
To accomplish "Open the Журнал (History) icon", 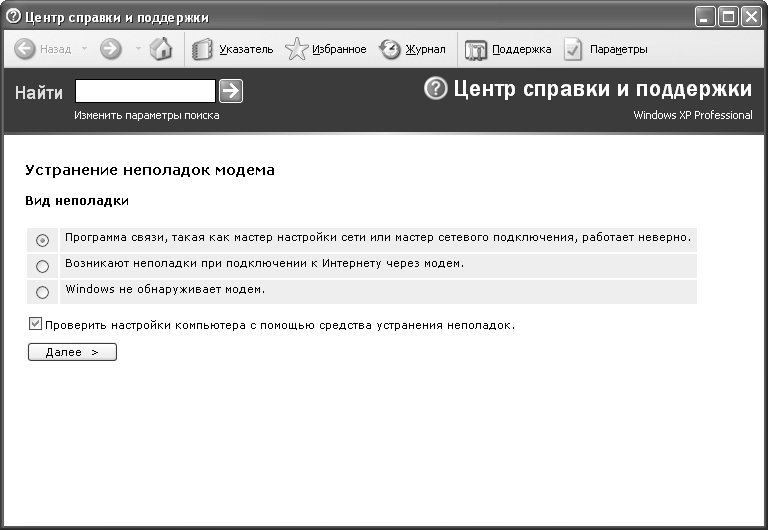I will point(390,49).
